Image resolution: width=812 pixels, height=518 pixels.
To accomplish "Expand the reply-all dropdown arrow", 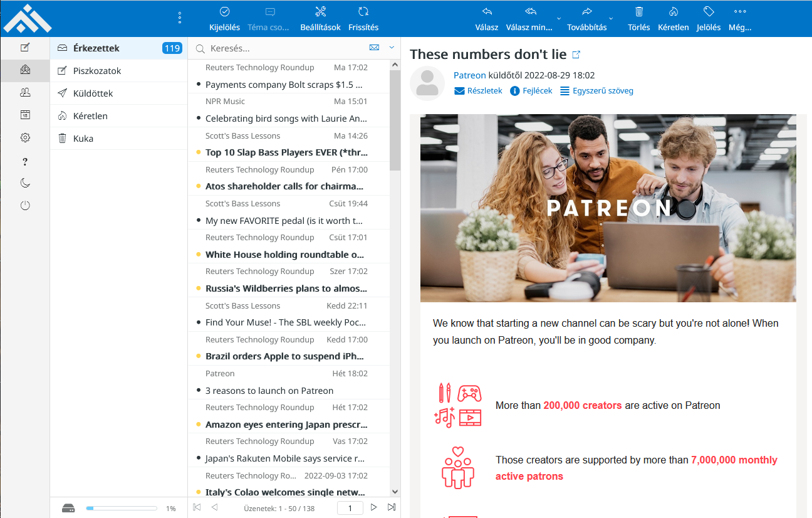I will tap(560, 19).
